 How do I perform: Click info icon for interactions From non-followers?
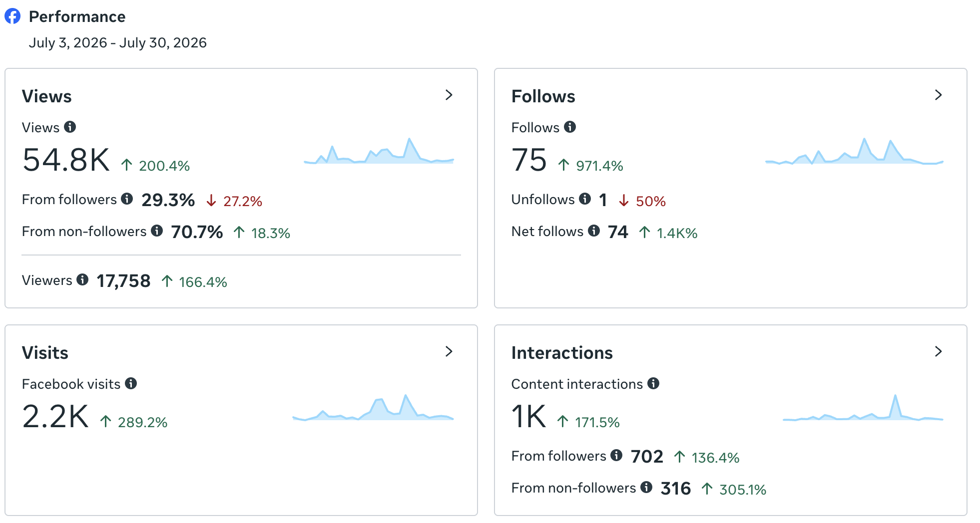[x=646, y=487]
